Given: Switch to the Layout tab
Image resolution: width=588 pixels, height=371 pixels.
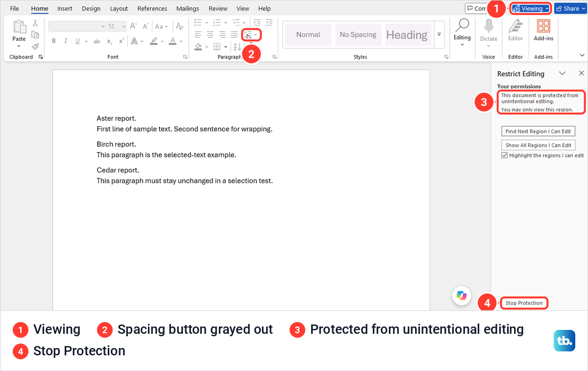Looking at the screenshot, I should [119, 8].
